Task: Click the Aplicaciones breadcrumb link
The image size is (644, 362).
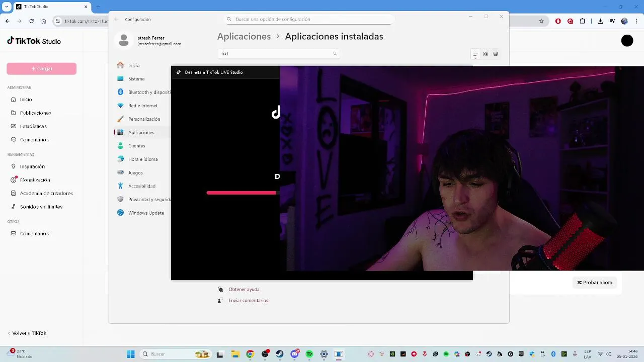Action: pos(244,36)
